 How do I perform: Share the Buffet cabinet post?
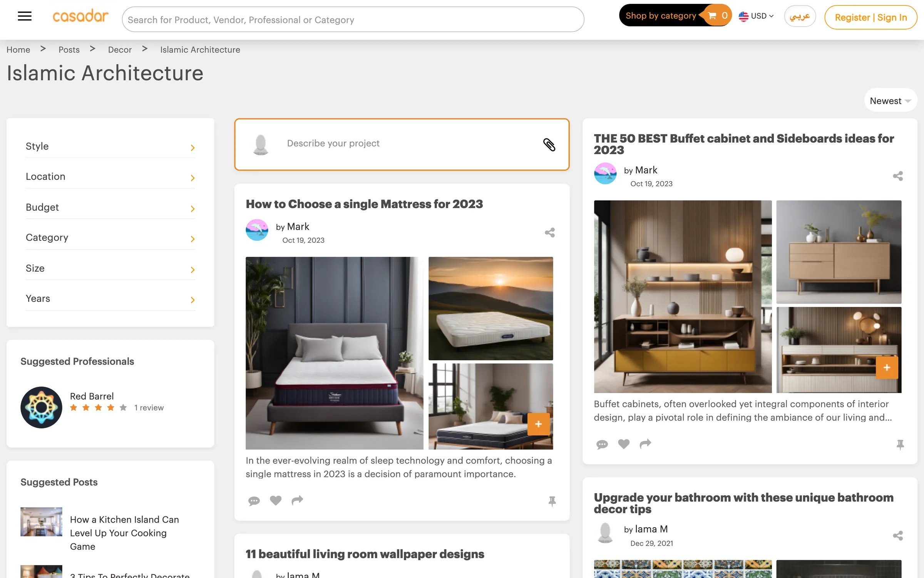pos(898,176)
